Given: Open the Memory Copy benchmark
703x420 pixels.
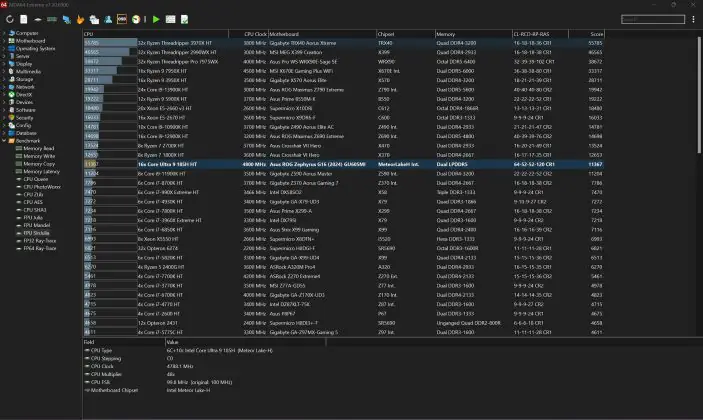Looking at the screenshot, I should [x=39, y=164].
